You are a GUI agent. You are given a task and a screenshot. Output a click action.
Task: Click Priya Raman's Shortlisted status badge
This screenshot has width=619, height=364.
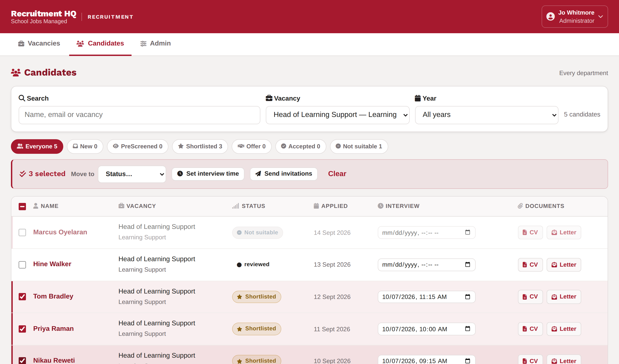pyautogui.click(x=256, y=329)
